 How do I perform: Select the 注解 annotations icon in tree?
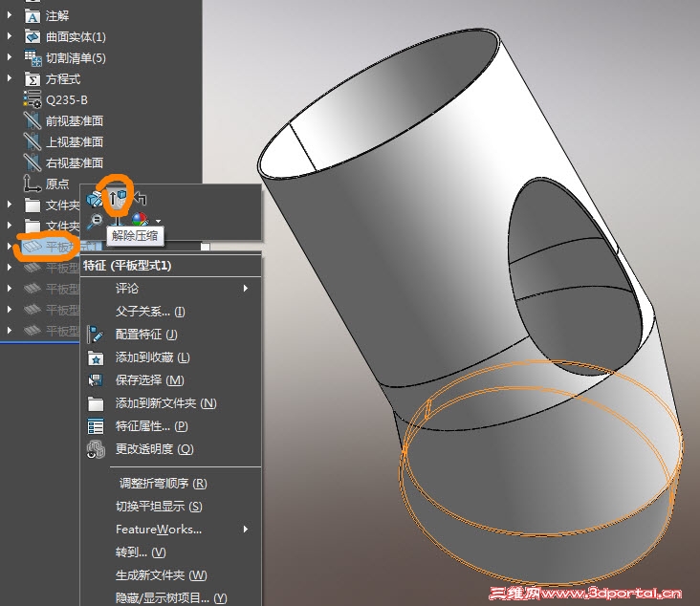[x=33, y=16]
